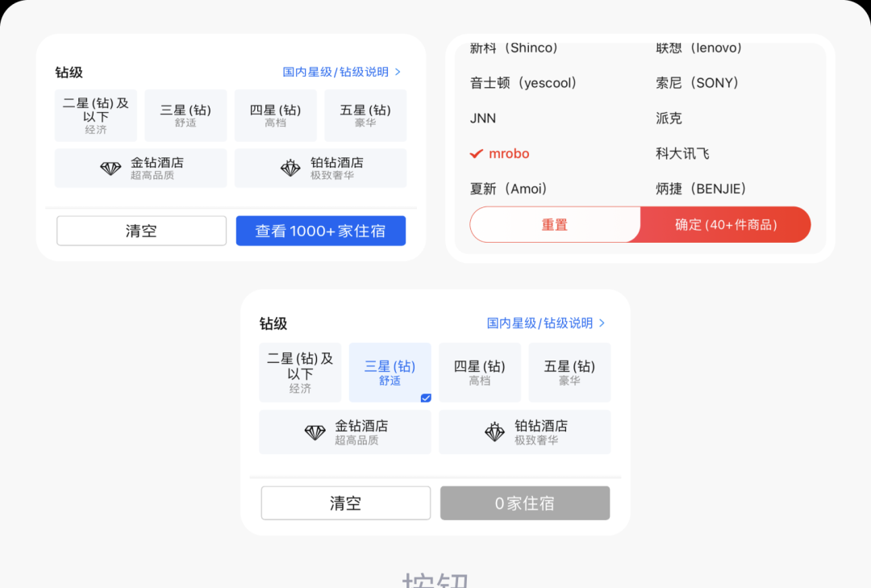This screenshot has height=588, width=871.
Task: Click 查看1000+家住宿 blue button
Action: [x=320, y=231]
